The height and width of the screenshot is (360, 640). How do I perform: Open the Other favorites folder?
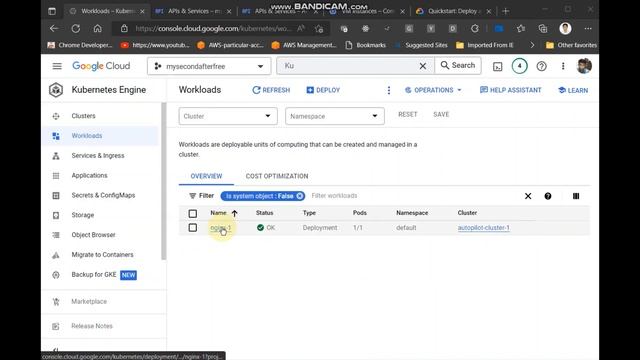pyautogui.click(x=571, y=45)
